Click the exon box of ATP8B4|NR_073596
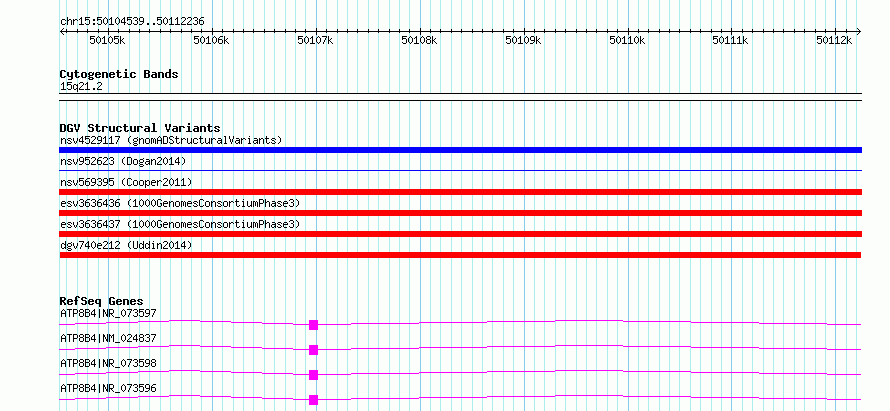Image resolution: width=890 pixels, height=411 pixels. pyautogui.click(x=313, y=400)
